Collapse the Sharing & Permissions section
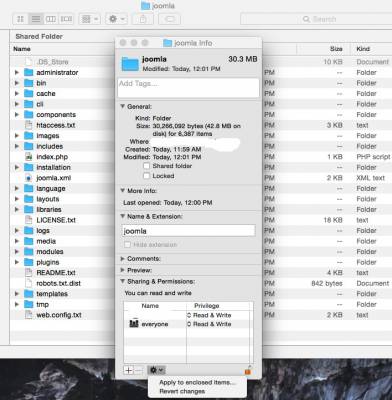 point(122,281)
